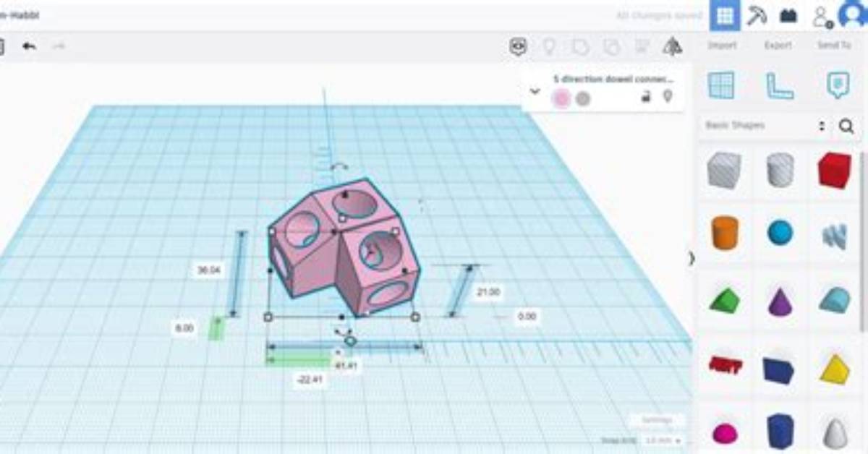Screen dimensions: 868x454
Task: Click '5 direction dowel conne...' shape name
Action: [x=613, y=79]
